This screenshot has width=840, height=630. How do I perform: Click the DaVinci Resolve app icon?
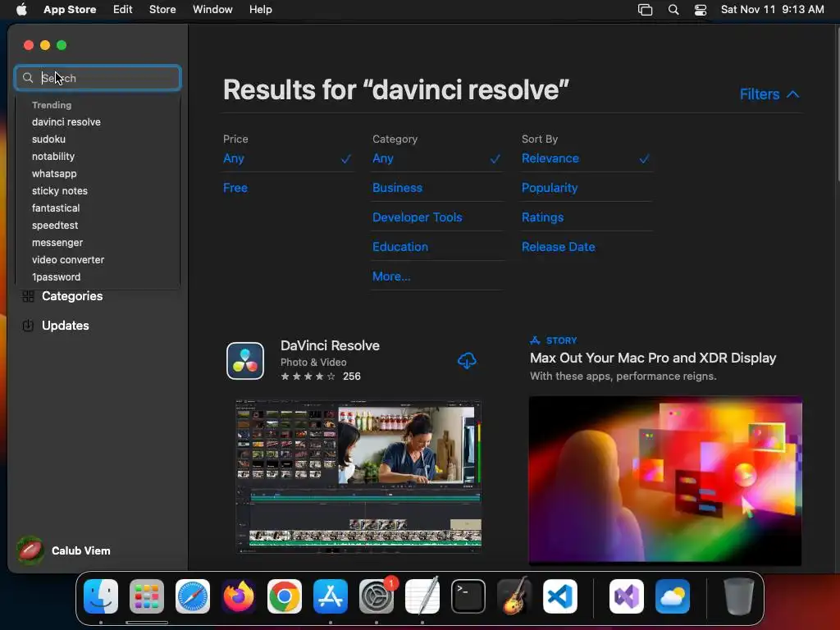[245, 361]
